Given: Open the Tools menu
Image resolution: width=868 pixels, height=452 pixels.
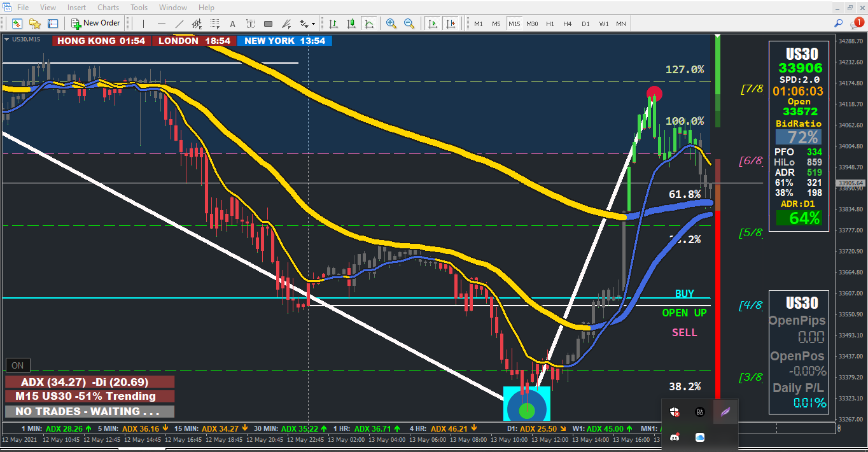Looking at the screenshot, I should coord(139,8).
